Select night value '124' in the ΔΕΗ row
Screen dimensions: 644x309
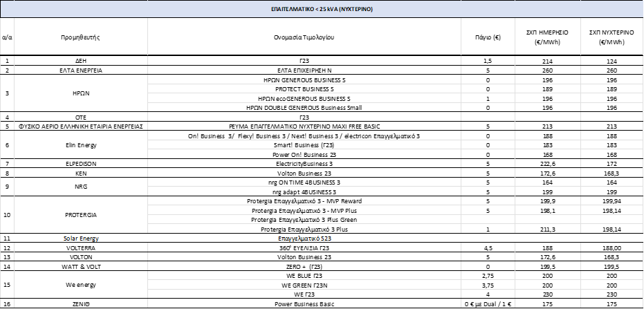click(611, 61)
